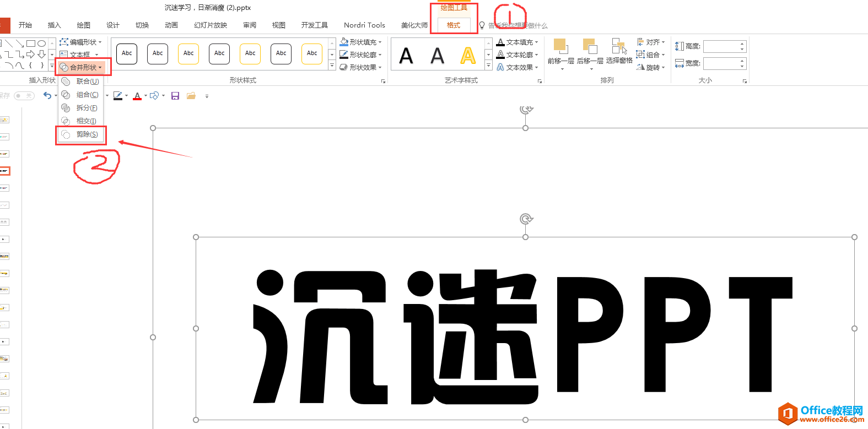The image size is (868, 429).
Task: Expand the 旋转 rotate dropdown
Action: [x=650, y=67]
